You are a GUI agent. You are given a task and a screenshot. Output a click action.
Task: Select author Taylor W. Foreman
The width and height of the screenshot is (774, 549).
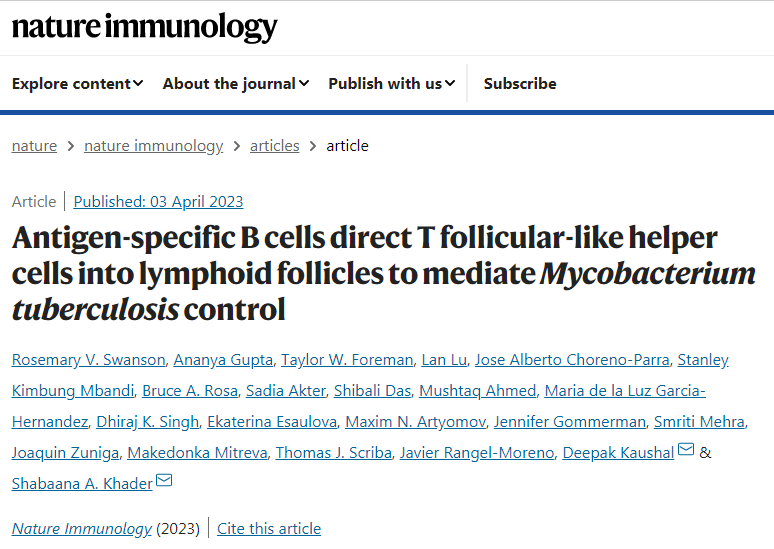347,360
